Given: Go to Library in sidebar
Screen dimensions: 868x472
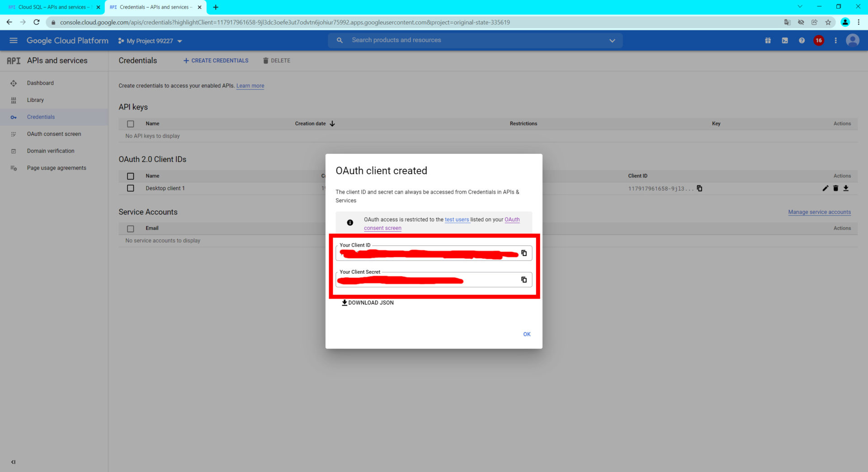Looking at the screenshot, I should 54,100.
